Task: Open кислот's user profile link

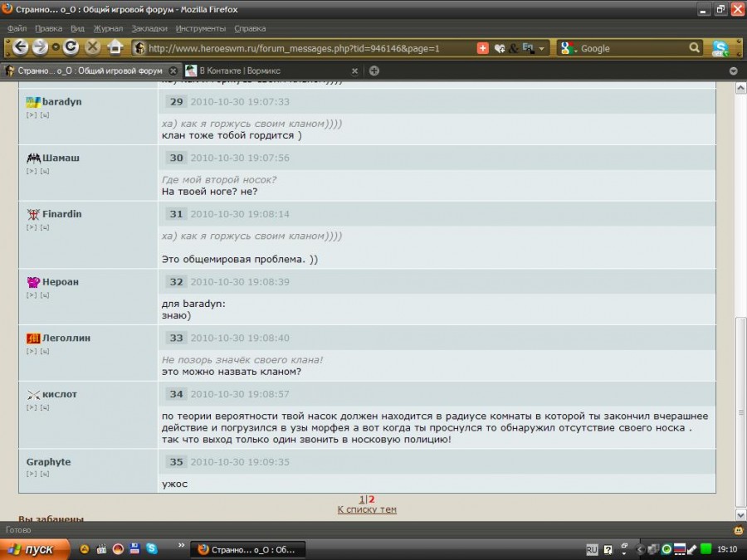Action: pos(60,394)
